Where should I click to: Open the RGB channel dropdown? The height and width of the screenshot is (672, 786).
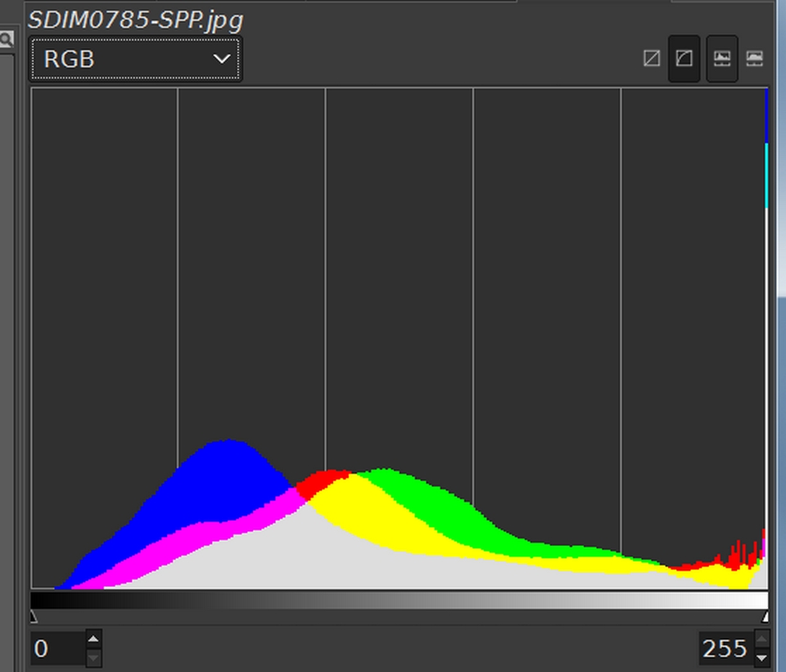coord(135,59)
